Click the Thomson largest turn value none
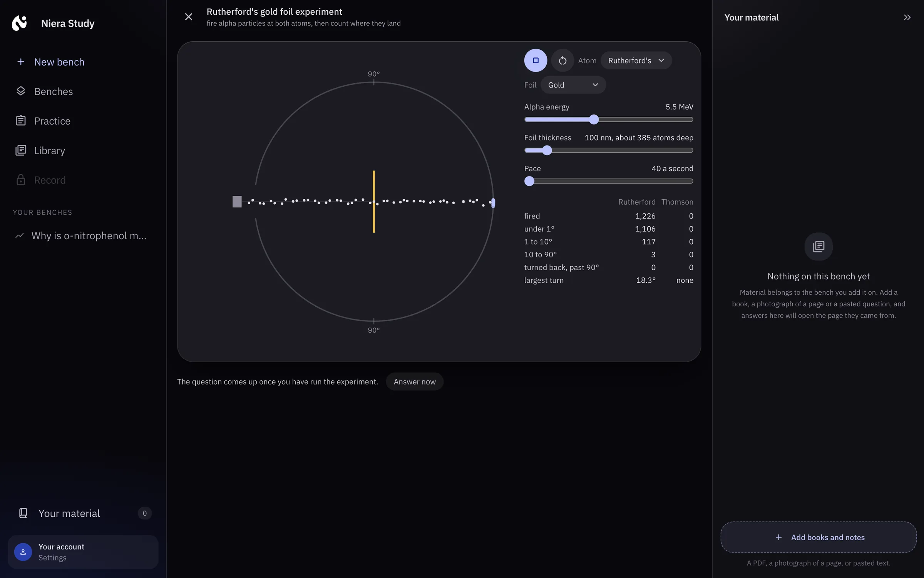The height and width of the screenshot is (578, 924). point(685,280)
